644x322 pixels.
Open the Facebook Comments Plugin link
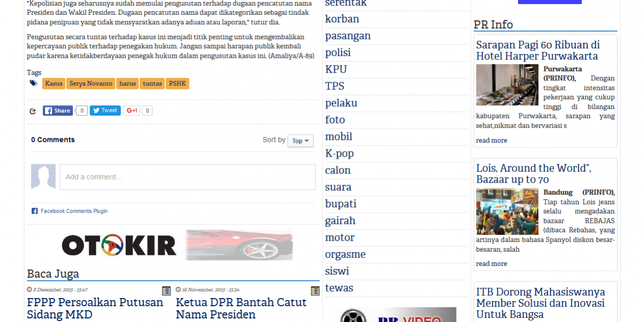(73, 211)
